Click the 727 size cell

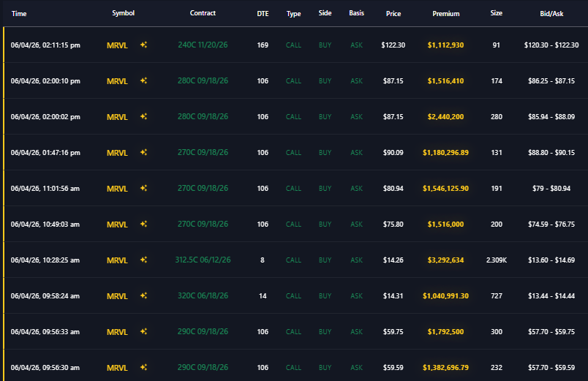pos(496,296)
